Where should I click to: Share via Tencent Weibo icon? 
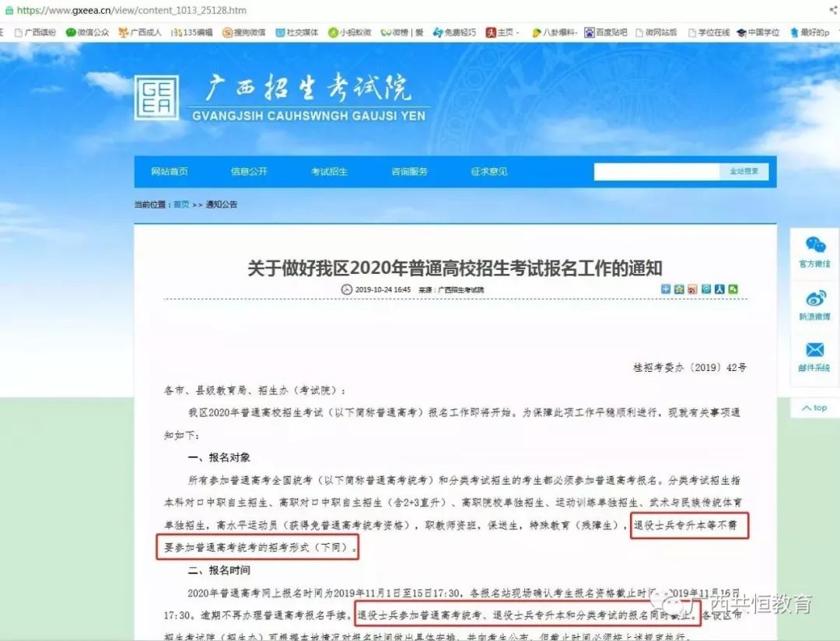705,289
